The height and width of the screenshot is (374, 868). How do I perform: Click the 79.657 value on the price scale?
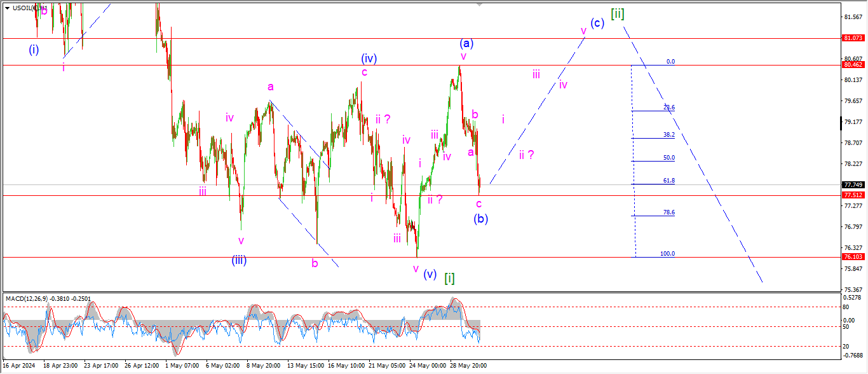pos(853,100)
